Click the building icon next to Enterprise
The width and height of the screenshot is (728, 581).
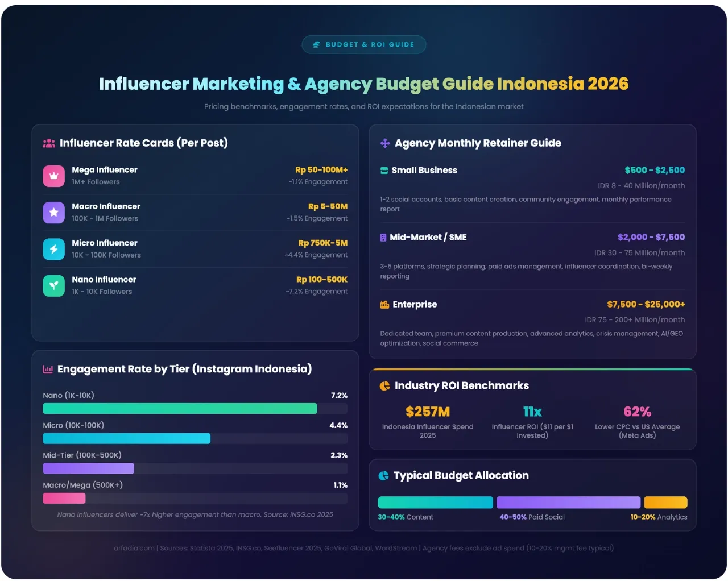click(383, 304)
